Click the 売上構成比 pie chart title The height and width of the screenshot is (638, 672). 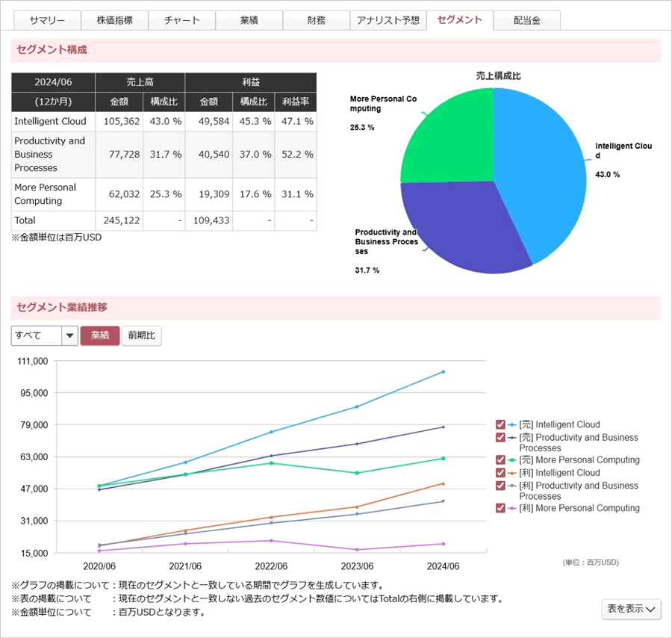tap(498, 76)
